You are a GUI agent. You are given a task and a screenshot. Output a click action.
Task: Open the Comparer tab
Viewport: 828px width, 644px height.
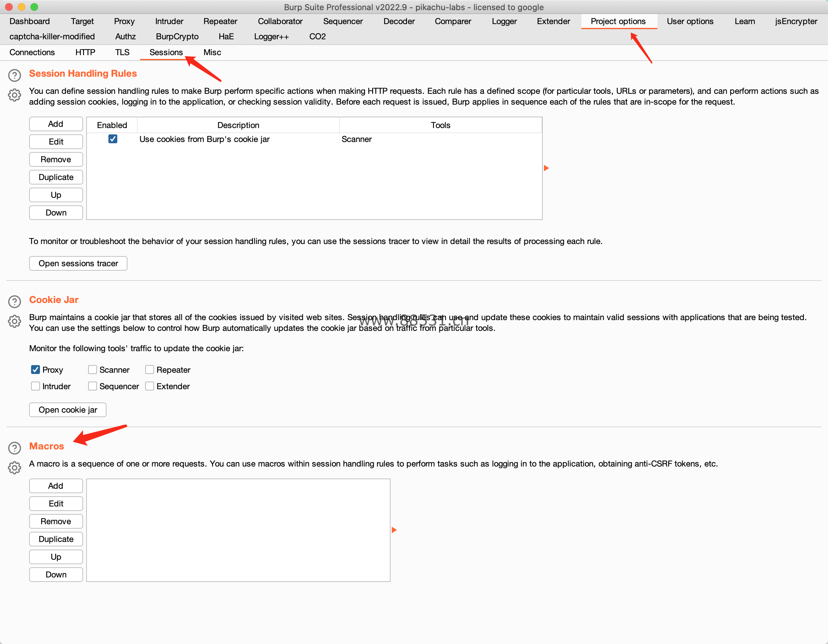[453, 21]
